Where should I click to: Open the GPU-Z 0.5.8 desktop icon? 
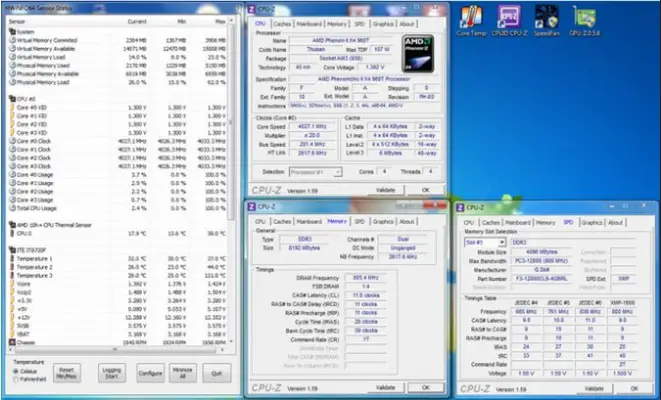click(x=584, y=20)
